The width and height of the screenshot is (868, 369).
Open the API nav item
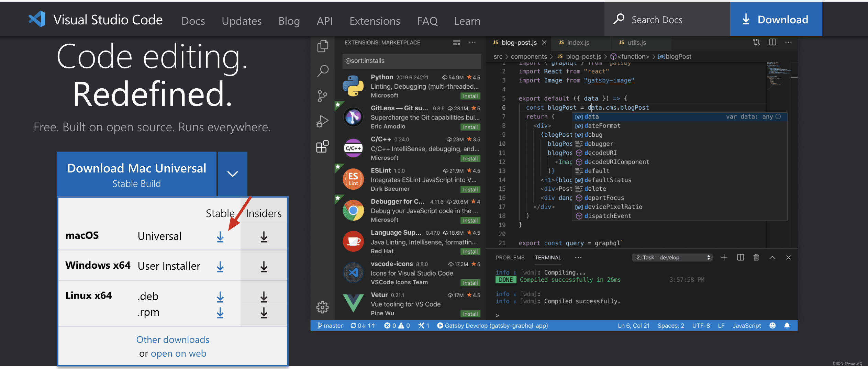point(324,21)
